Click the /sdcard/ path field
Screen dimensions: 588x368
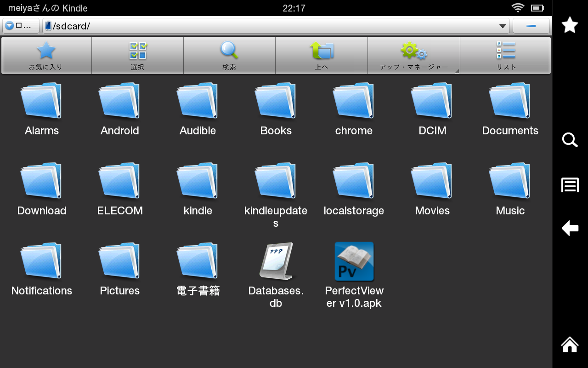coord(276,26)
